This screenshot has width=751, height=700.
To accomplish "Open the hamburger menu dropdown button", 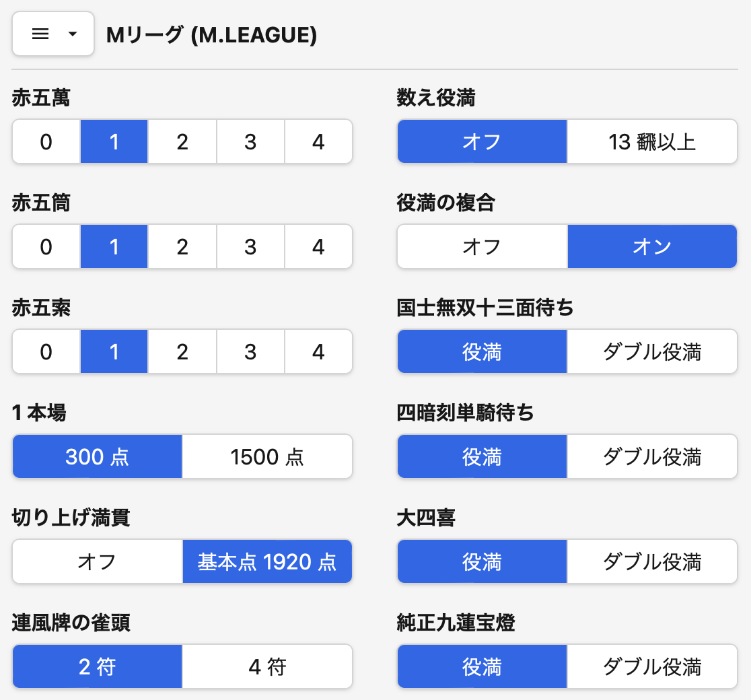I will click(x=52, y=34).
